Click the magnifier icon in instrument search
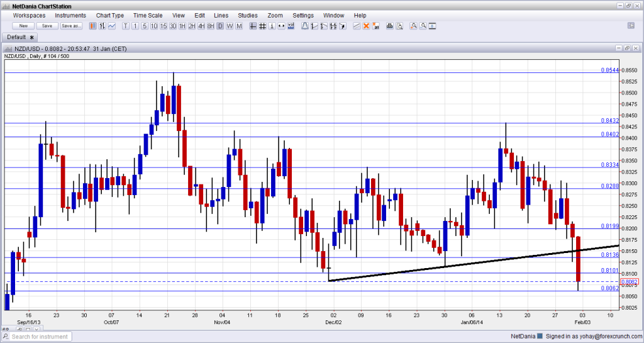644x343 pixels. (6, 337)
